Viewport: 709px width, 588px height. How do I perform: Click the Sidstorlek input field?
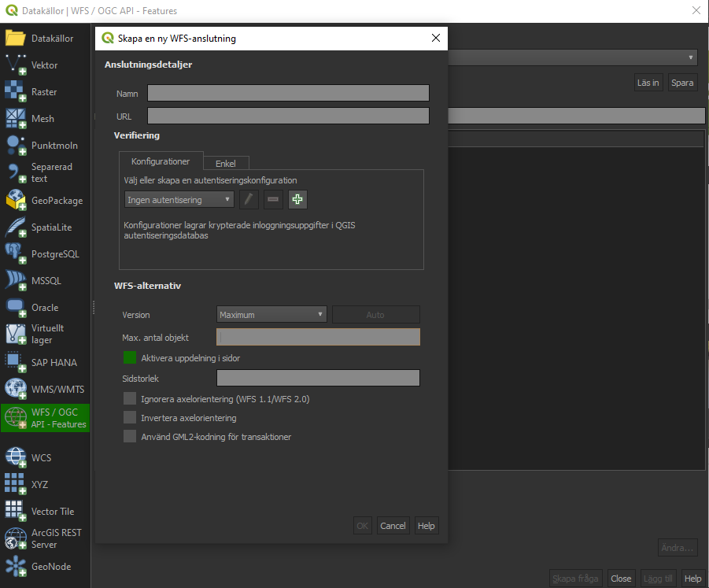coord(319,378)
